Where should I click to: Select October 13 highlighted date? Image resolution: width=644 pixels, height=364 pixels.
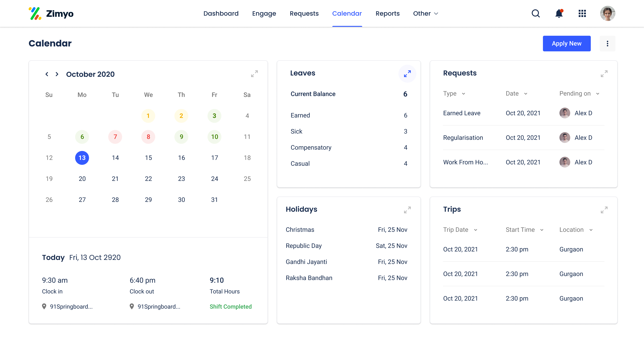click(x=82, y=158)
